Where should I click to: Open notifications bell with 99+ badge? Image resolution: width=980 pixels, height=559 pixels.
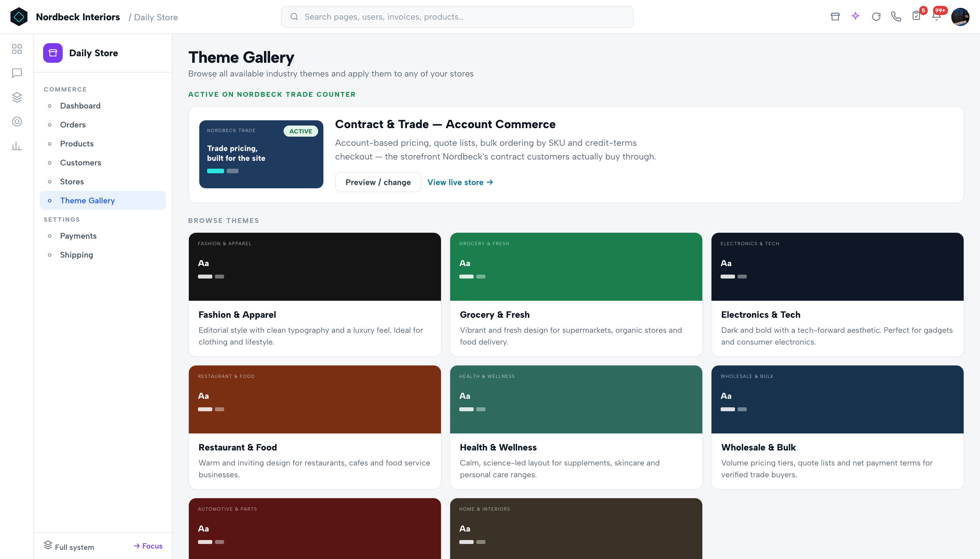pos(937,16)
